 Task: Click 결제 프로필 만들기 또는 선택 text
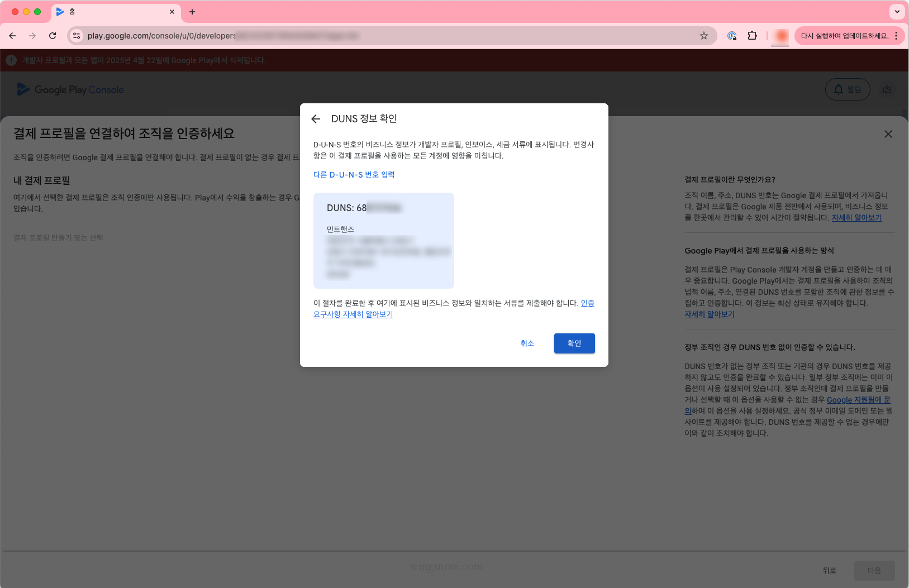click(58, 238)
